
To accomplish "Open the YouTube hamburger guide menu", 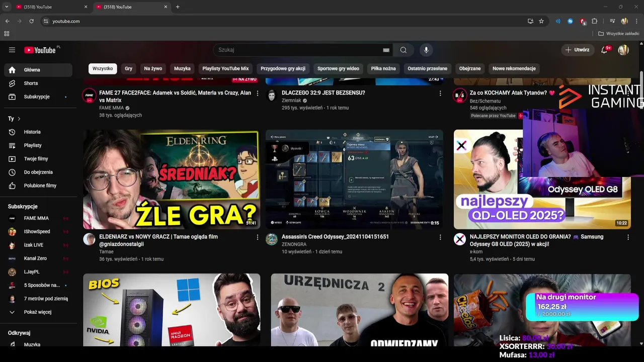I will (12, 50).
